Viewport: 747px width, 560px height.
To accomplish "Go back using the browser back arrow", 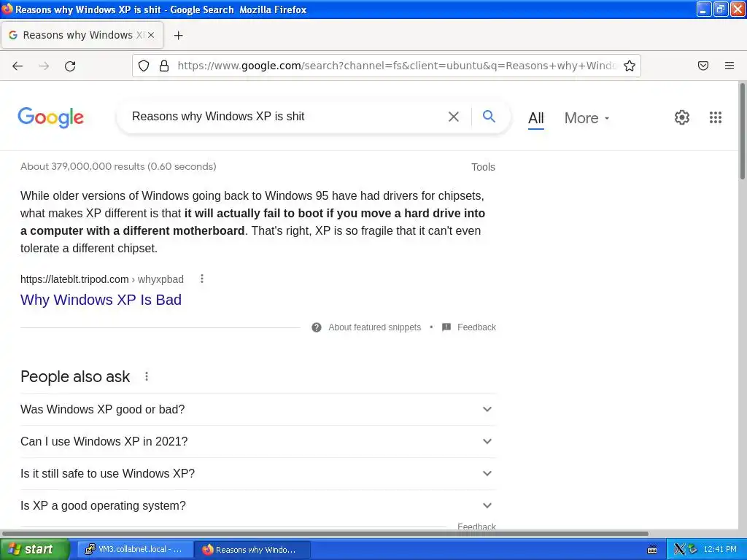I will click(x=18, y=66).
